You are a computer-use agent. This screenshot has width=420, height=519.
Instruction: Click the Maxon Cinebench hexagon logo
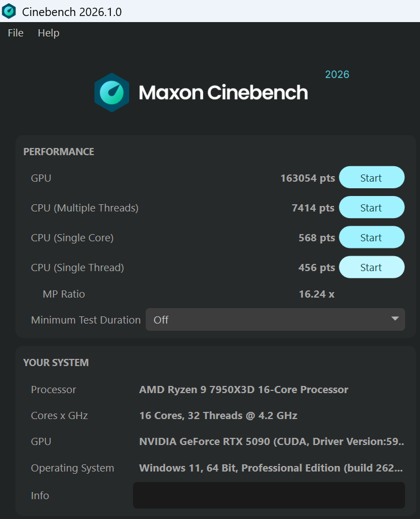point(111,92)
